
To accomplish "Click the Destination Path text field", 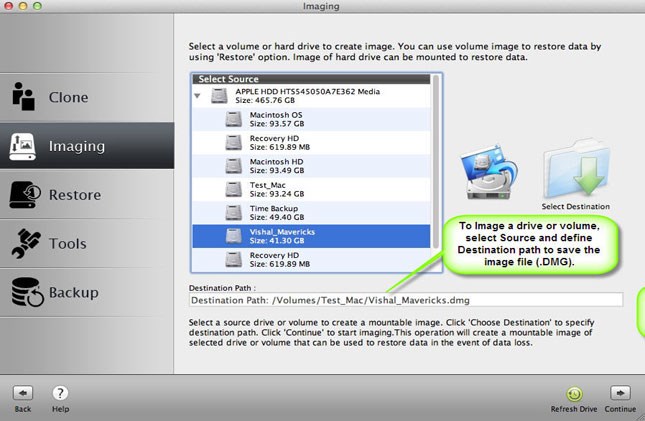I will (x=405, y=299).
